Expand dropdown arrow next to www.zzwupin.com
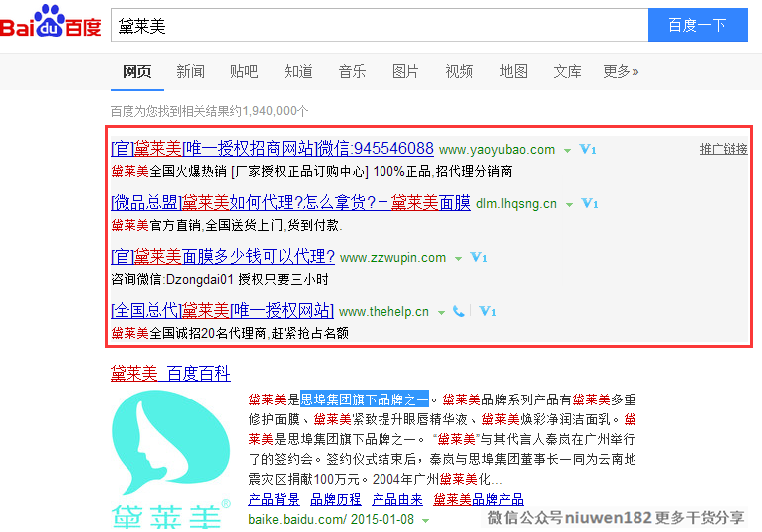The width and height of the screenshot is (762, 532). (458, 259)
